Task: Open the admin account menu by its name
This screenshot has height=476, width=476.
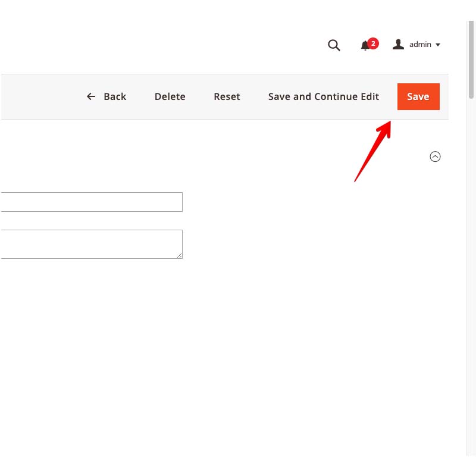Action: pyautogui.click(x=420, y=45)
